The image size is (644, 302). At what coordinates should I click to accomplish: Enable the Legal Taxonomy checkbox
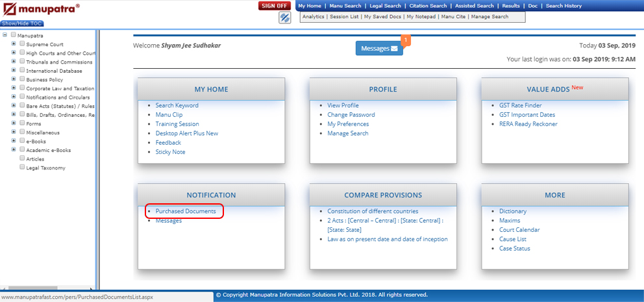[22, 168]
